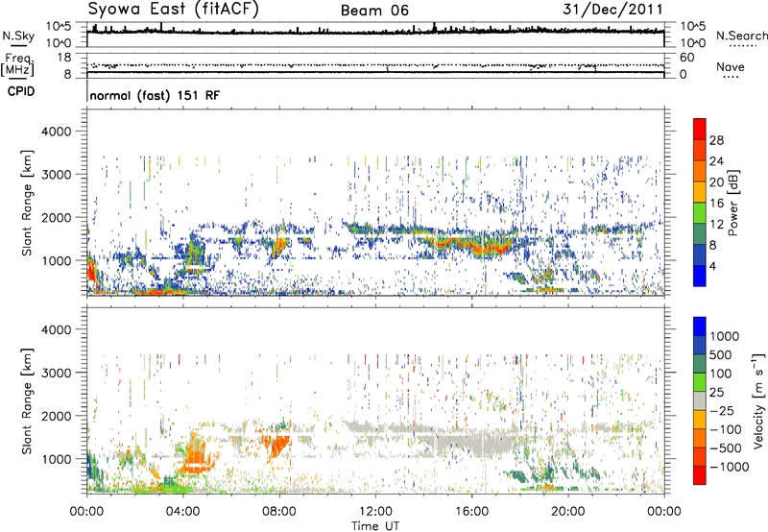Click the '28' value on power scale

716,140
